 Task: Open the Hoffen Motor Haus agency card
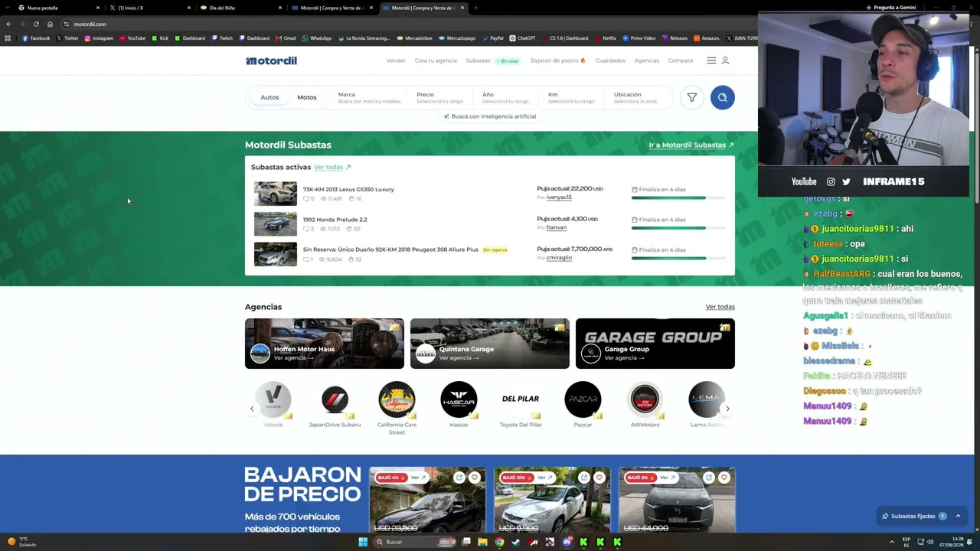[x=325, y=344]
